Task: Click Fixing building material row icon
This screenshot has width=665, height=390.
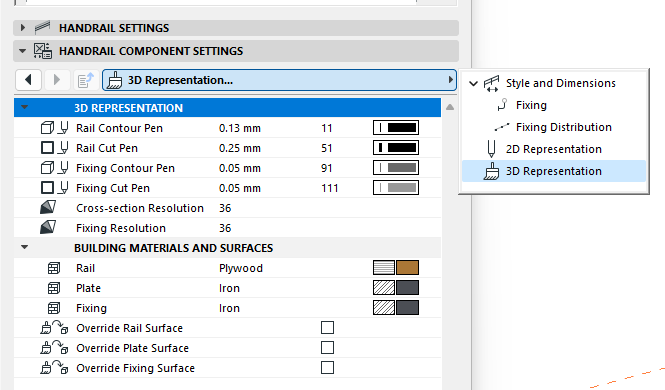Action: pyautogui.click(x=54, y=308)
